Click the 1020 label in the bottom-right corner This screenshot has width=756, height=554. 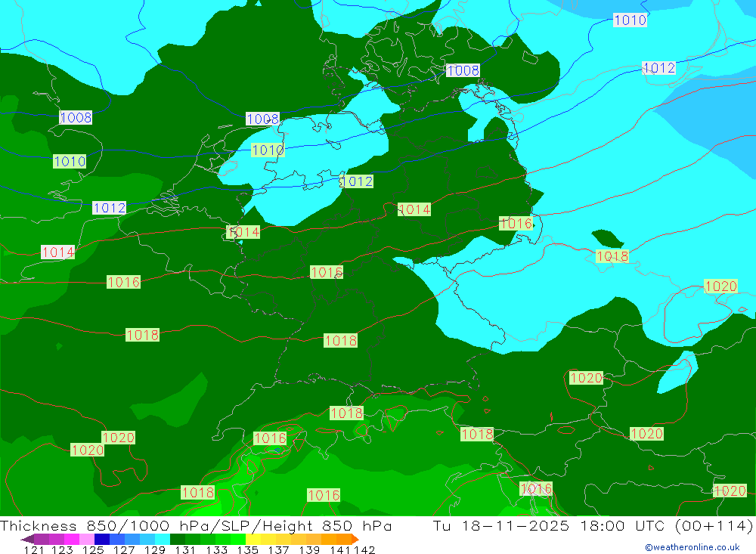coord(730,491)
